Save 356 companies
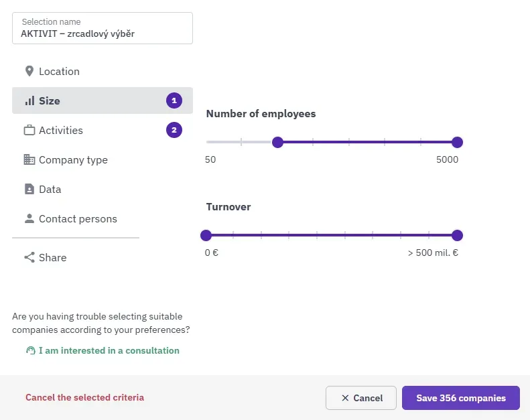 tap(461, 398)
